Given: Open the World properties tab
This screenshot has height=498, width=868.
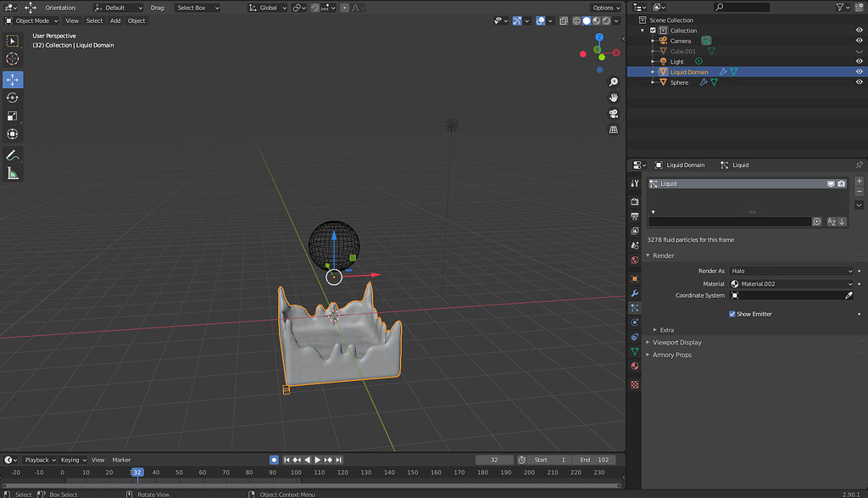Looking at the screenshot, I should tap(635, 260).
